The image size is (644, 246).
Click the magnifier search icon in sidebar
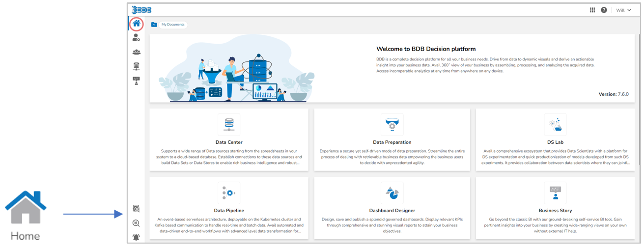[x=137, y=223]
